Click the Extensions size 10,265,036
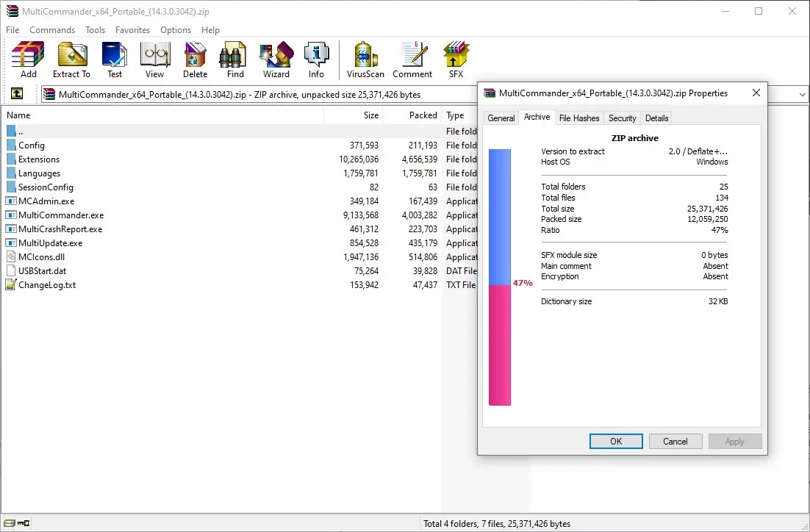The image size is (810, 532). coord(359,159)
